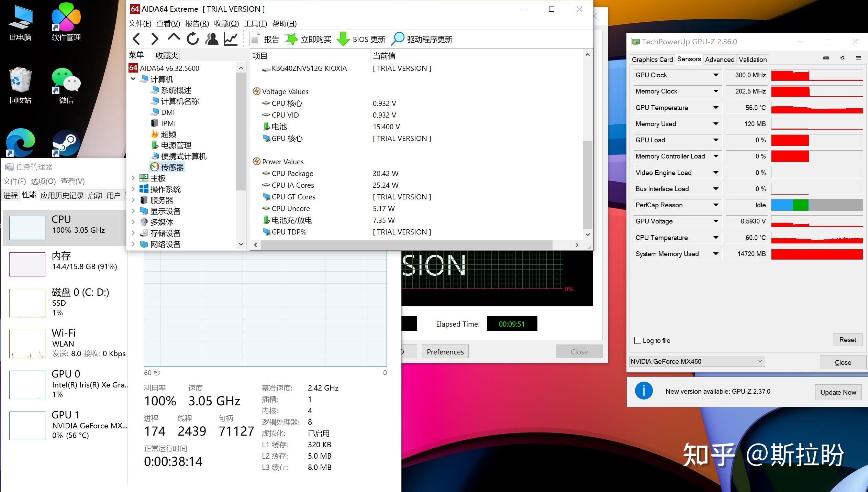Open the GPU Temperature sensor dropdown
Screen dimensions: 868x492
click(x=716, y=108)
